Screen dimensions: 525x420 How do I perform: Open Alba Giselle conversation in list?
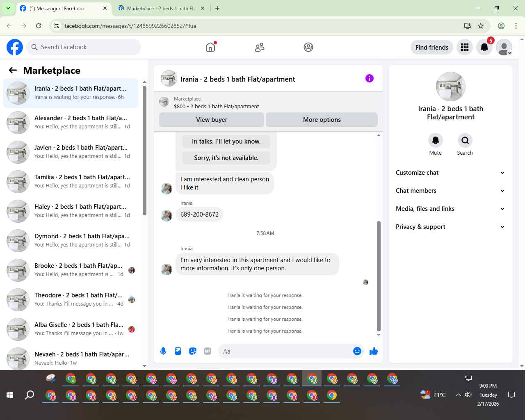(71, 329)
